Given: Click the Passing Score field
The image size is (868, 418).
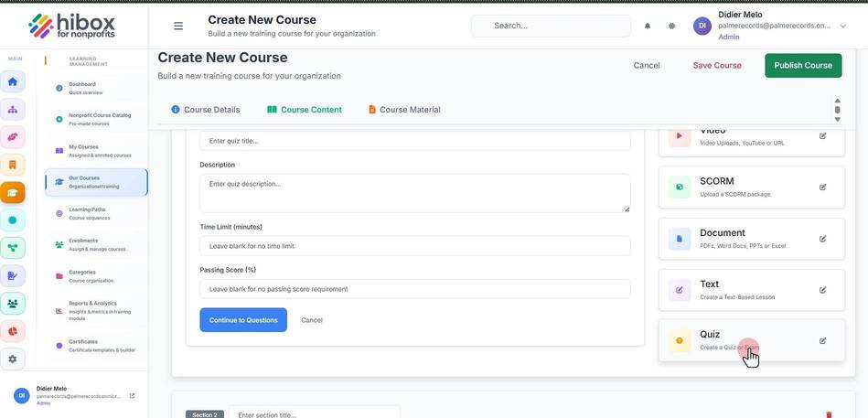Looking at the screenshot, I should tap(414, 289).
